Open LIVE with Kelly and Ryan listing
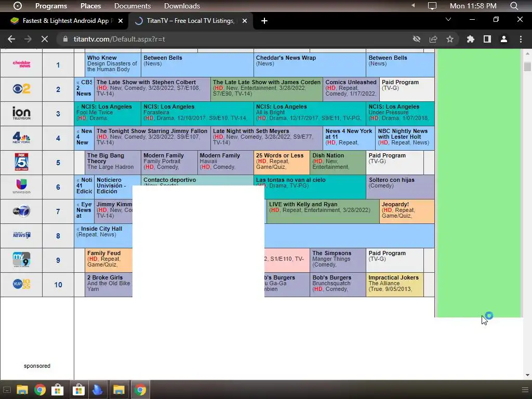The width and height of the screenshot is (532, 399). tap(323, 211)
